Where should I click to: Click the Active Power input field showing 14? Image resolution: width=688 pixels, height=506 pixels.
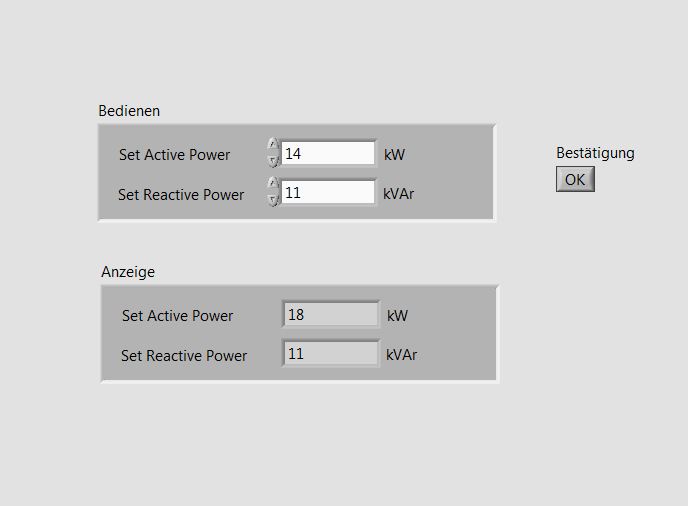[x=328, y=153]
